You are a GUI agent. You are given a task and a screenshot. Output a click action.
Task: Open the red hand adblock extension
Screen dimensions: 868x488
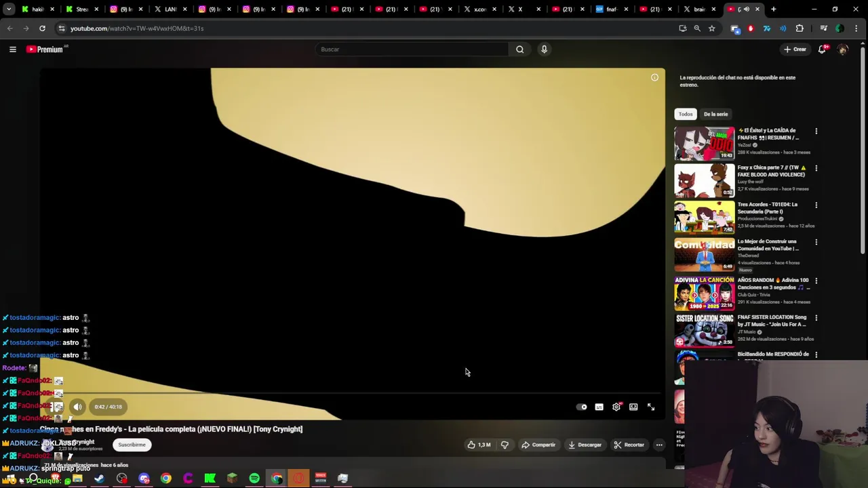pos(751,28)
